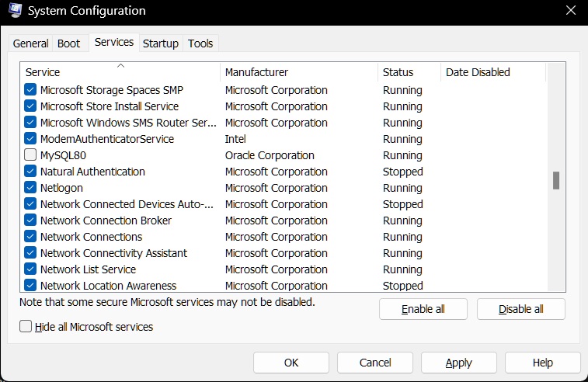Tick Hide all Microsoft services

point(26,326)
